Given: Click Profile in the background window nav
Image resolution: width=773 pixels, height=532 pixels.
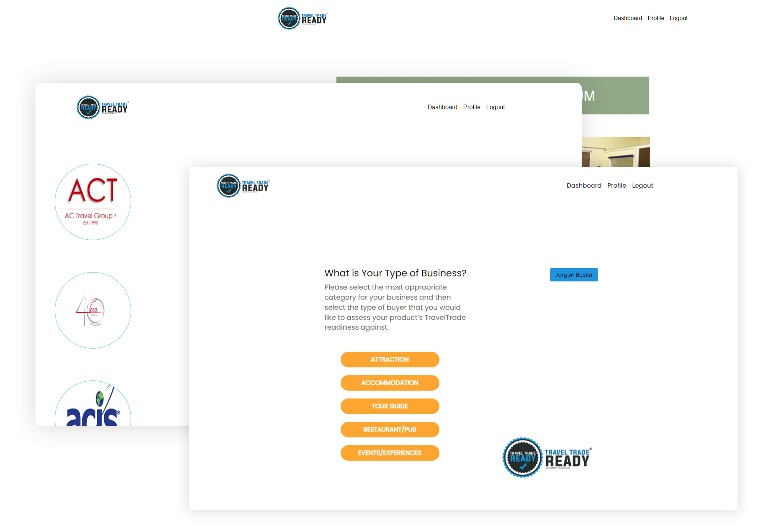Looking at the screenshot, I should (654, 18).
